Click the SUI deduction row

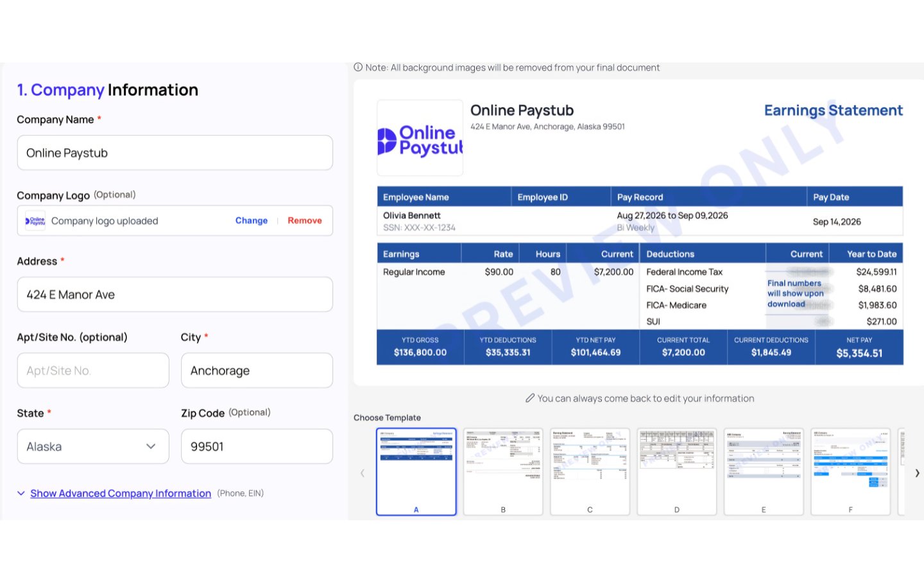click(x=771, y=322)
